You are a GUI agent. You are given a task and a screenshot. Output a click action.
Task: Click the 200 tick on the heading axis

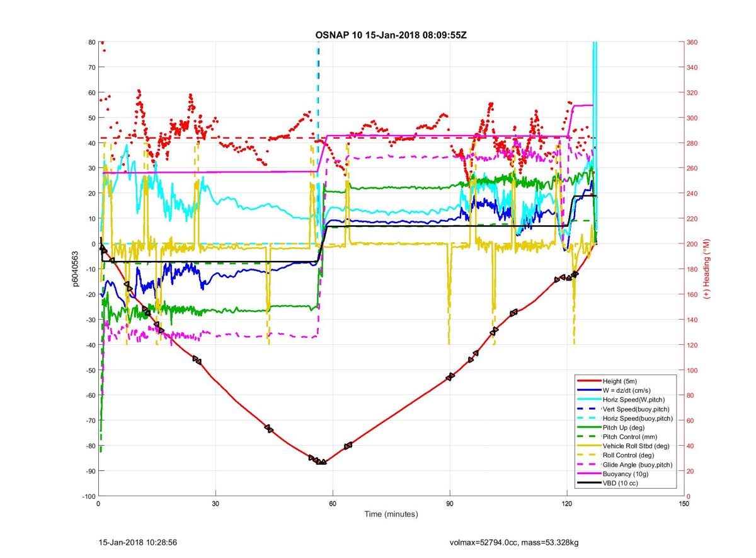pos(692,244)
